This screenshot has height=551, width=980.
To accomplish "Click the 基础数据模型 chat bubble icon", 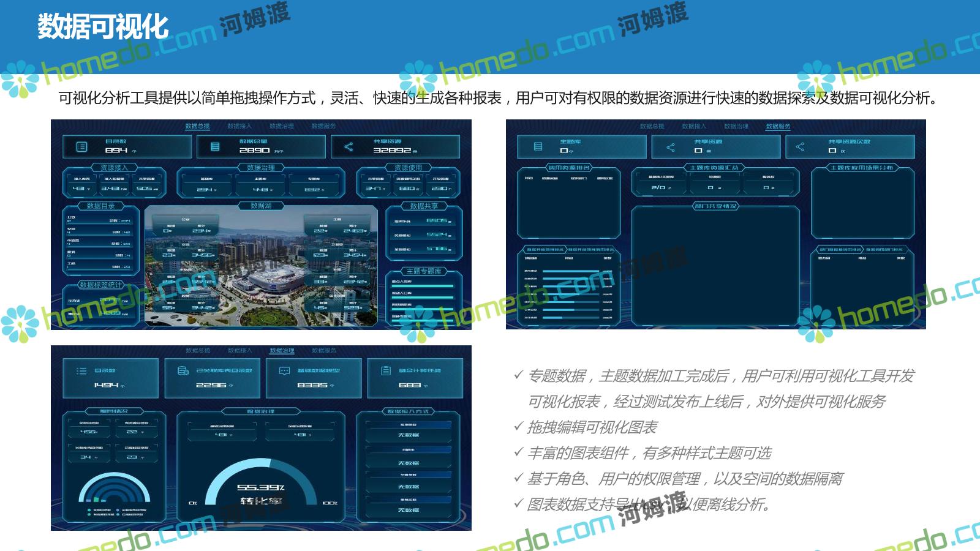I will click(284, 371).
